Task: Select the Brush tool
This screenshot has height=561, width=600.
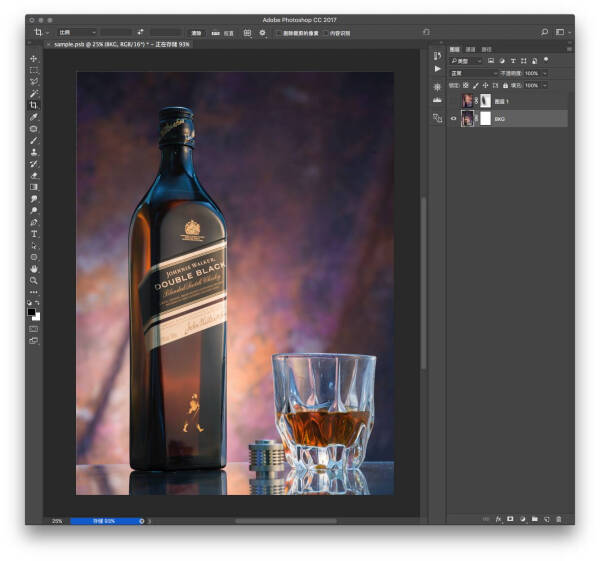Action: 34,140
